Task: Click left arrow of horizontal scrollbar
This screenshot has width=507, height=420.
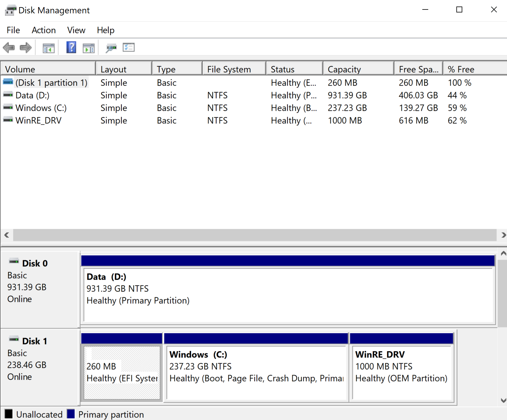Action: [x=7, y=235]
